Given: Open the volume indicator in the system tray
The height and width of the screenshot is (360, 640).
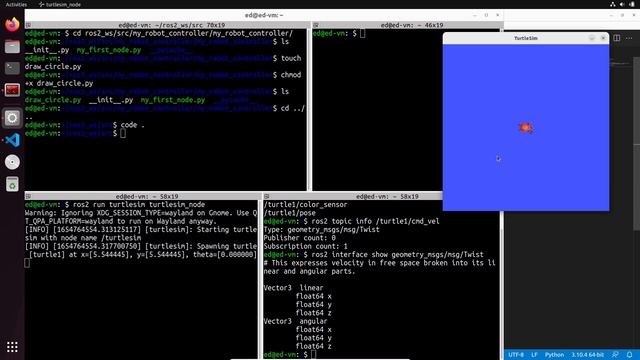Looking at the screenshot, I should coord(622,4).
